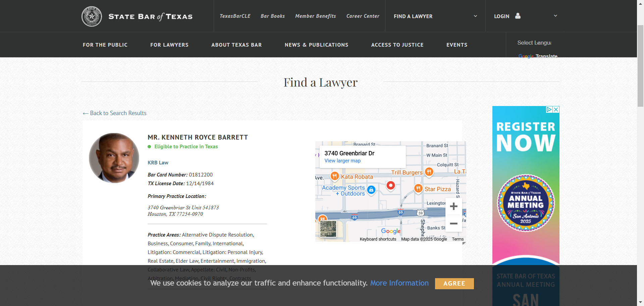Open the Bar Books link

tap(273, 16)
